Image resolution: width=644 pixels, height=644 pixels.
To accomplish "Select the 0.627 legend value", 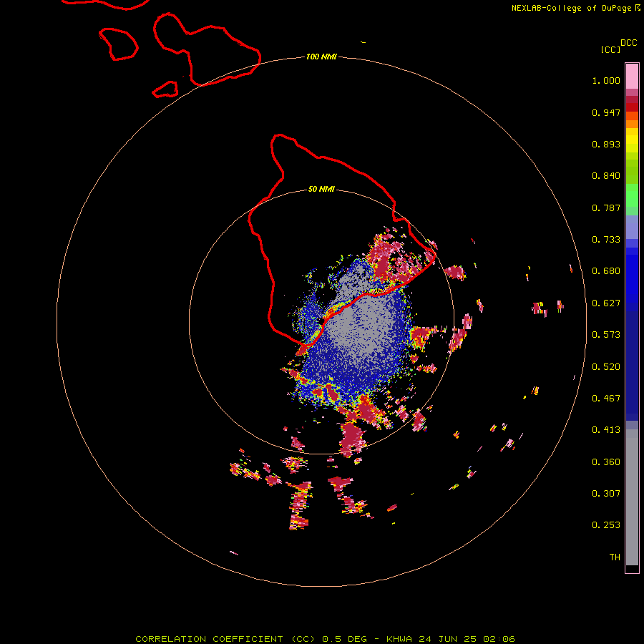I will [606, 303].
